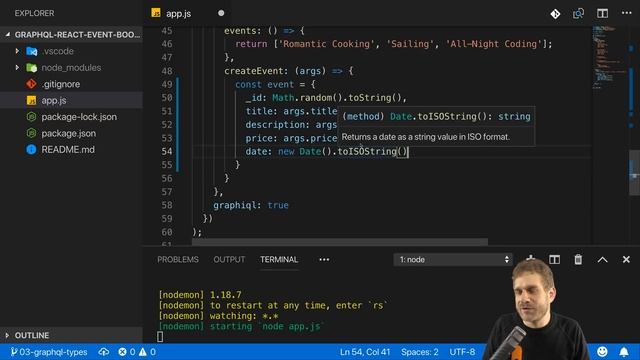Click the unsaved dot on app.js tab
The height and width of the screenshot is (360, 640).
[x=221, y=13]
